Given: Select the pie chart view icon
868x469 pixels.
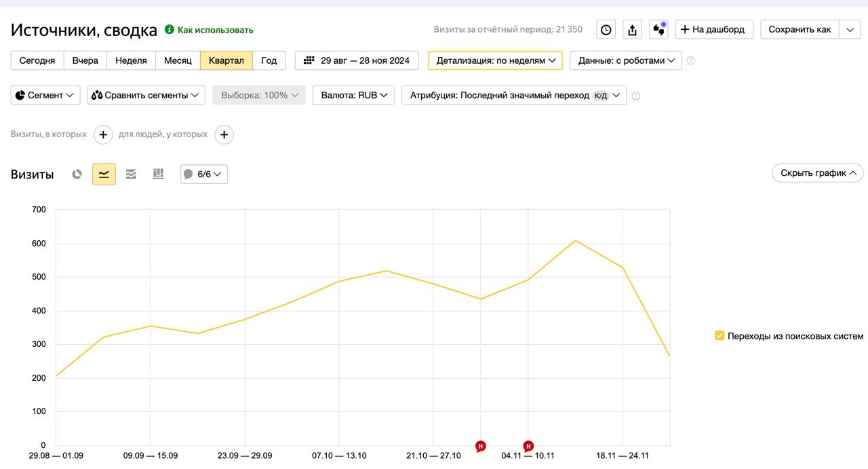Looking at the screenshot, I should pyautogui.click(x=77, y=174).
